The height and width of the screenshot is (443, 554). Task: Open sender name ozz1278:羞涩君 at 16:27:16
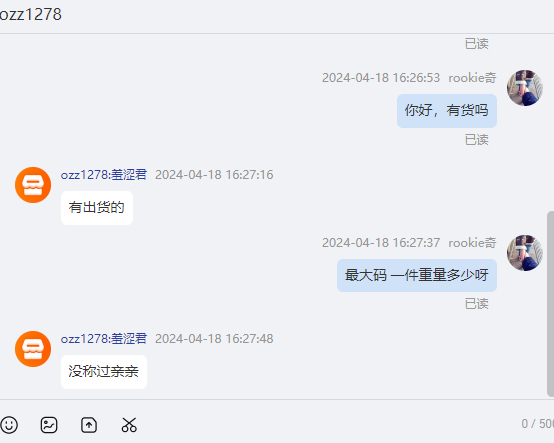(104, 175)
